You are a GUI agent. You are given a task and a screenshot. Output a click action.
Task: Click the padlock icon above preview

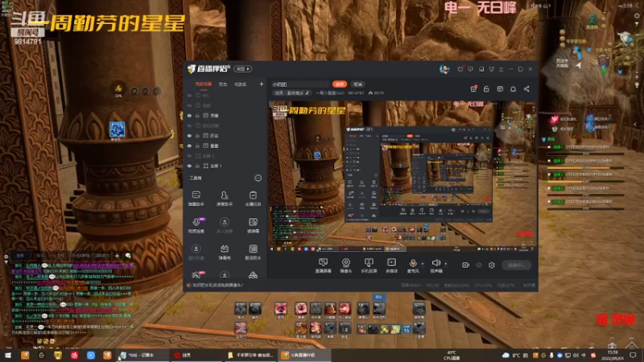coord(486,88)
